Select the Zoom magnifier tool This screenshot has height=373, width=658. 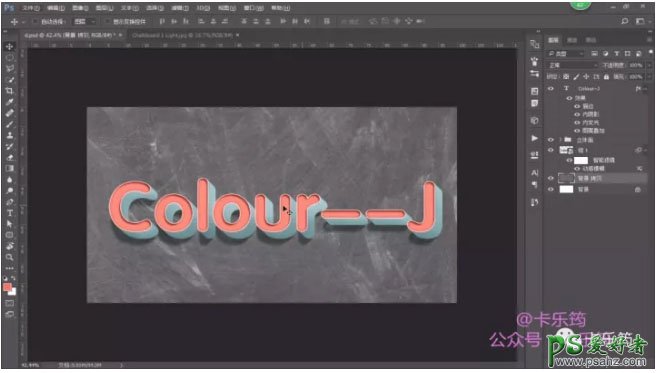coord(9,257)
